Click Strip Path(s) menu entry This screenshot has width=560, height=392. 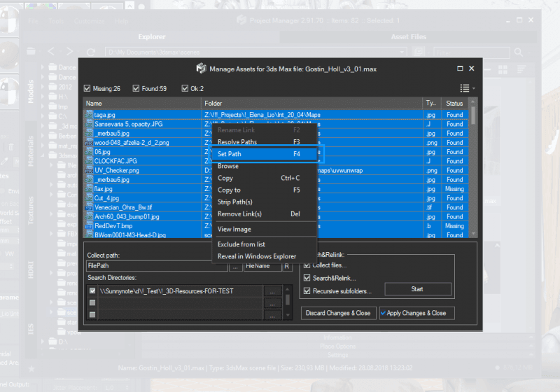tap(265, 202)
